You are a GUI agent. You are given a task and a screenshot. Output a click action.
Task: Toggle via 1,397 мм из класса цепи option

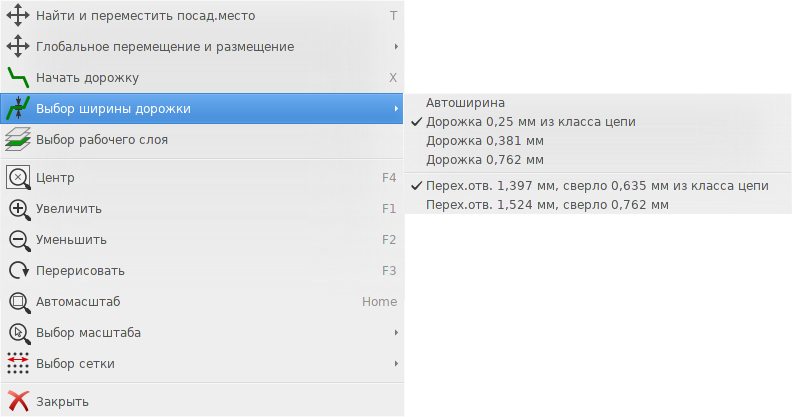pos(598,186)
